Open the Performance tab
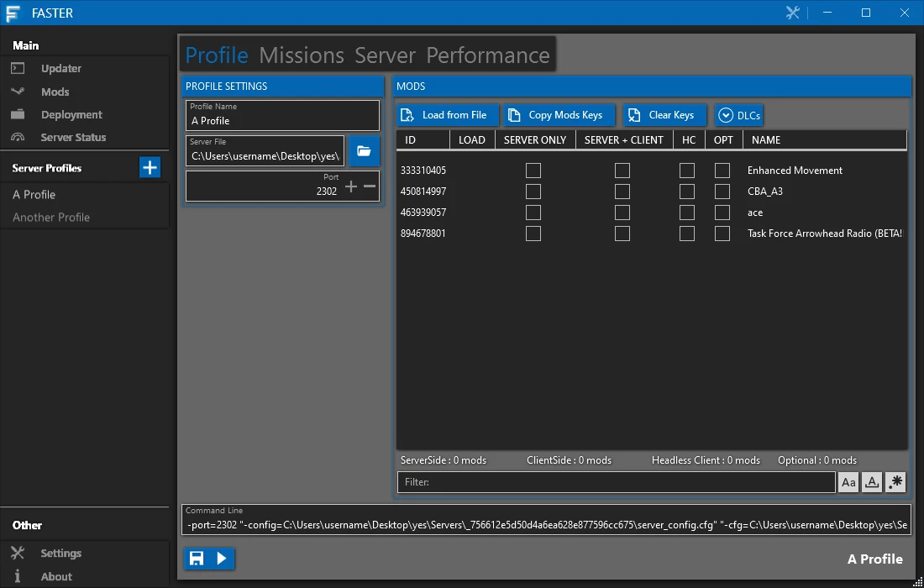Image resolution: width=924 pixels, height=588 pixels. click(488, 55)
